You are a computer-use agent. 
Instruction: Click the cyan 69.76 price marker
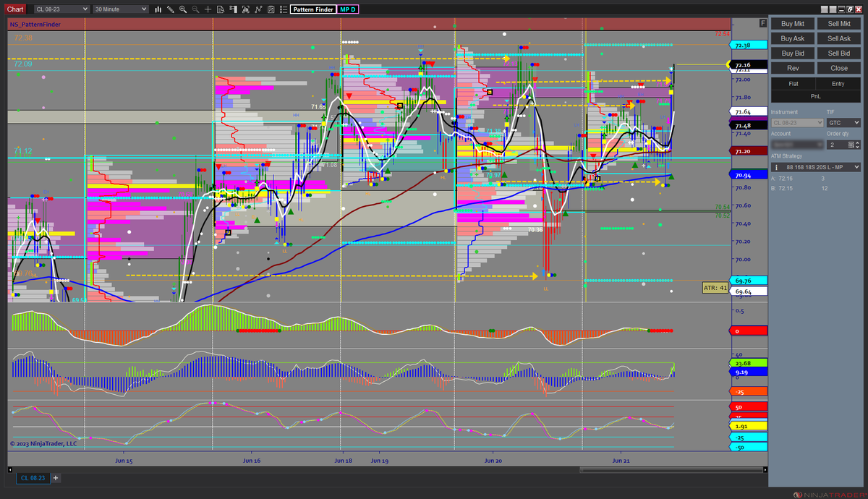[x=749, y=281]
